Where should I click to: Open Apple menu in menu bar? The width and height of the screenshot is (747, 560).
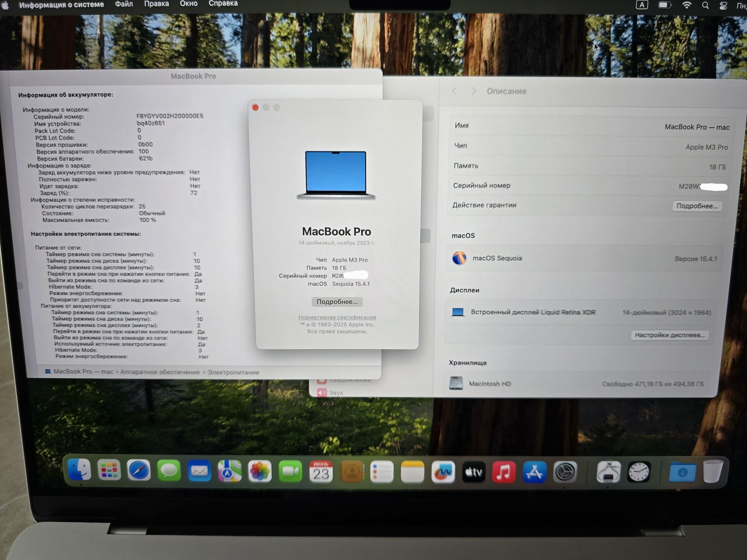tap(5, 5)
